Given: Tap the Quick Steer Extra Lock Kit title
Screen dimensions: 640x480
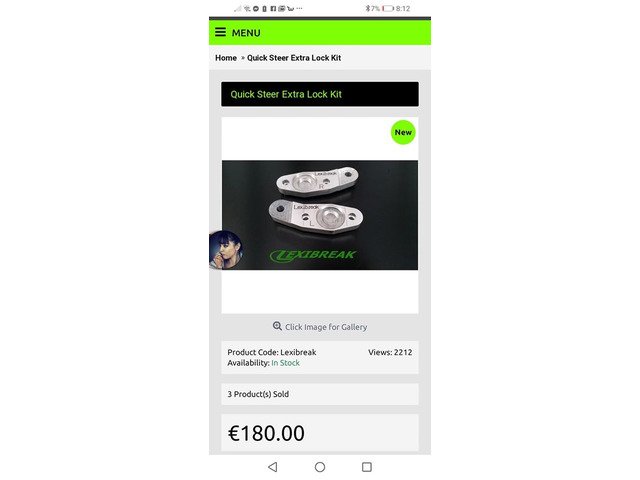Looking at the screenshot, I should click(x=286, y=94).
